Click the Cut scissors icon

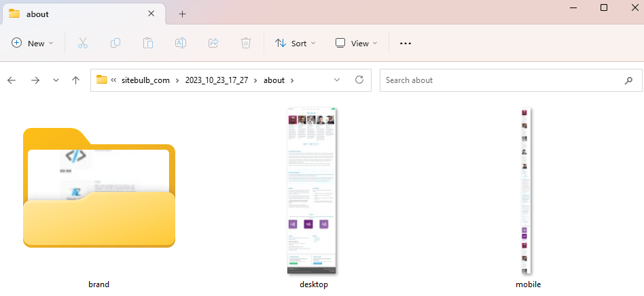pos(83,44)
